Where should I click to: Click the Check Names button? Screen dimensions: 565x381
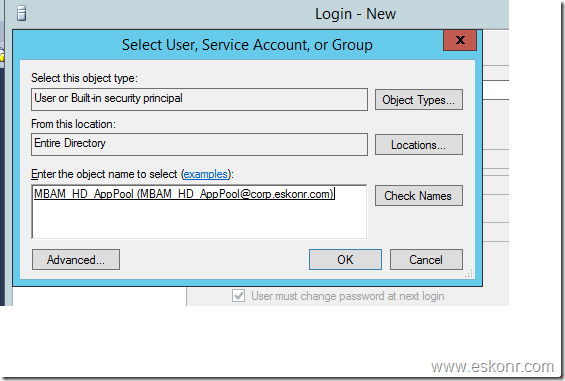click(x=419, y=196)
